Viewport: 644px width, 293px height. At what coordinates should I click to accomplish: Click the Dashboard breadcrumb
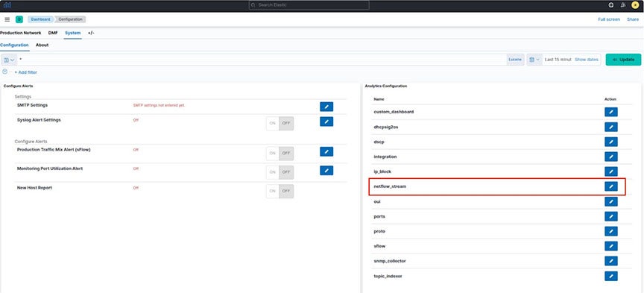tap(41, 19)
